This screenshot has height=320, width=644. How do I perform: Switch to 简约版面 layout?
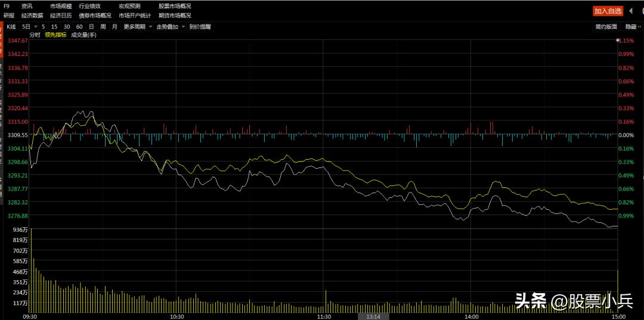606,27
